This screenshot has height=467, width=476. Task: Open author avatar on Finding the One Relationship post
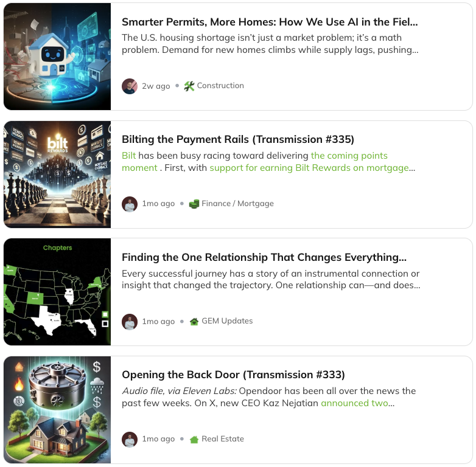tap(130, 322)
